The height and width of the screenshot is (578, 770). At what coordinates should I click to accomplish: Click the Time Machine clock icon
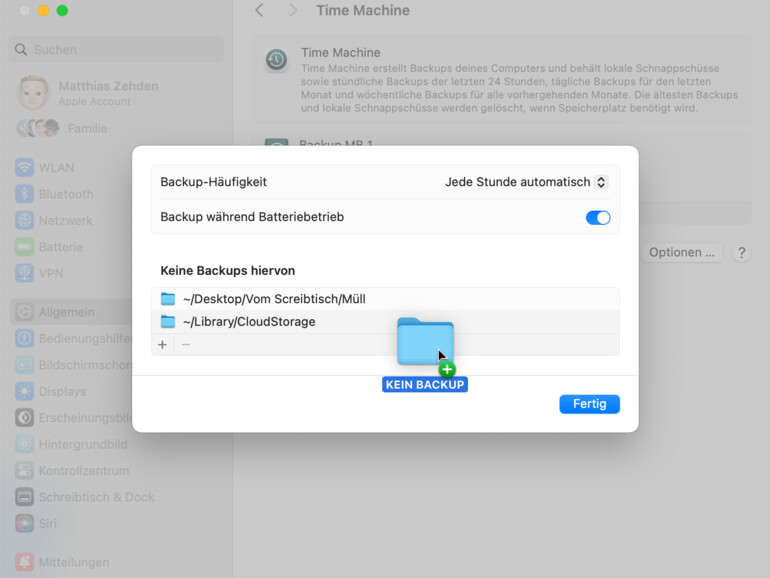(x=276, y=60)
